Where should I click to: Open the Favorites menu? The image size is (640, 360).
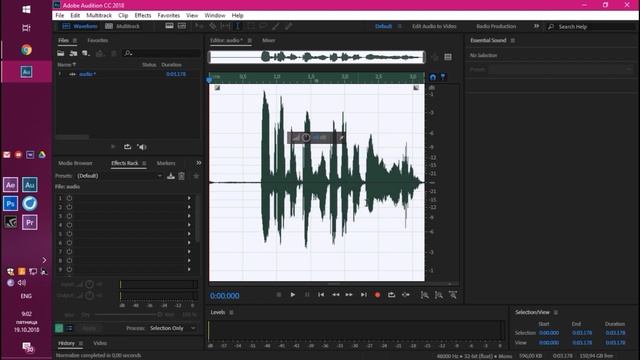click(169, 16)
